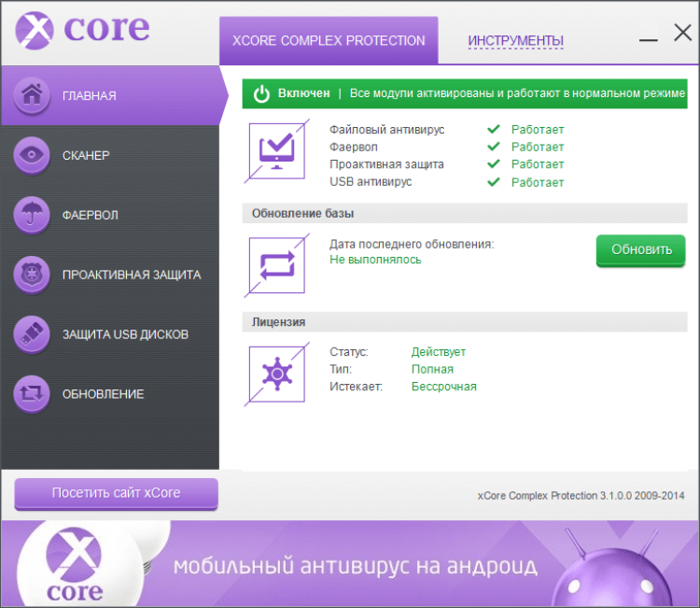Click the database update arrows icon
The width and height of the screenshot is (700, 608).
click(x=277, y=265)
